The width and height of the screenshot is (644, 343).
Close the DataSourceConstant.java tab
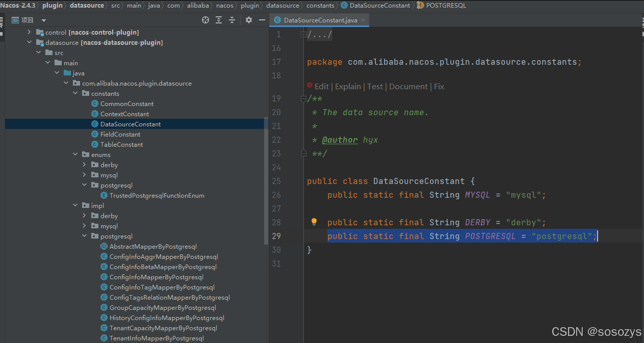pos(363,20)
